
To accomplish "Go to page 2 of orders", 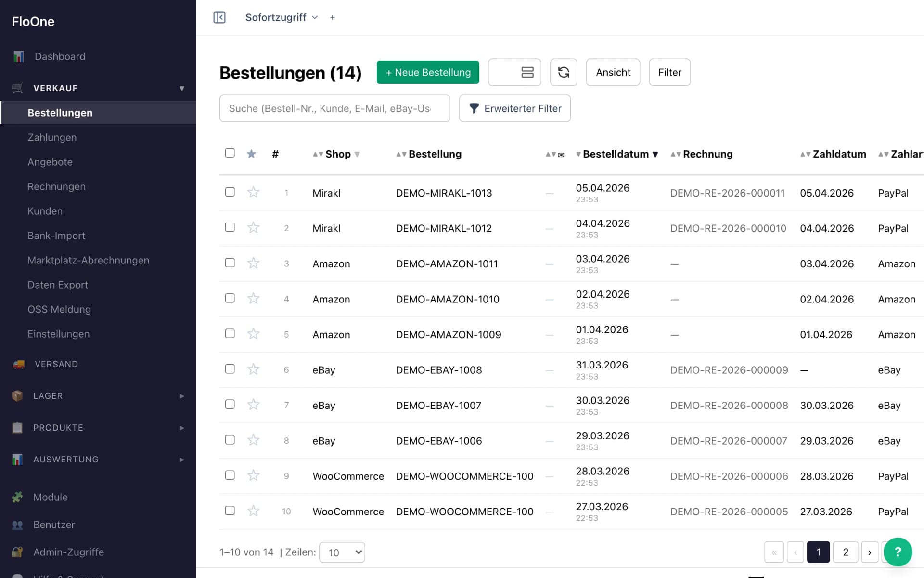I will click(x=846, y=552).
